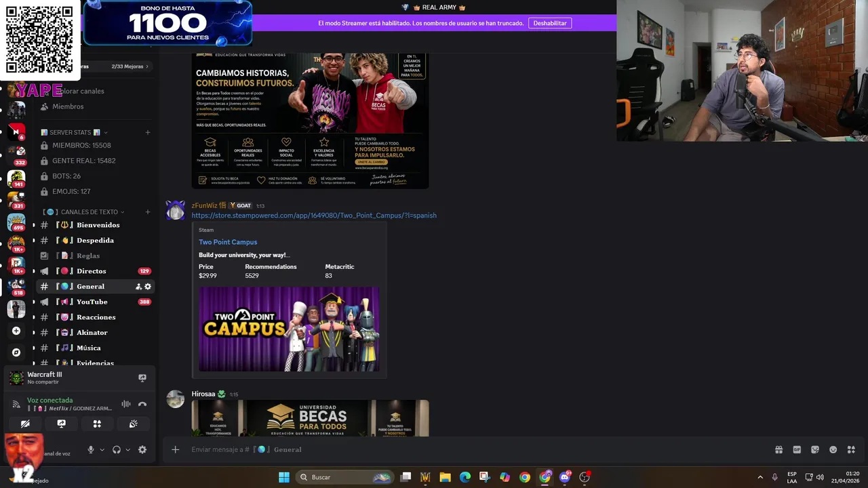
Task: Open taskbar volume control
Action: tap(820, 477)
